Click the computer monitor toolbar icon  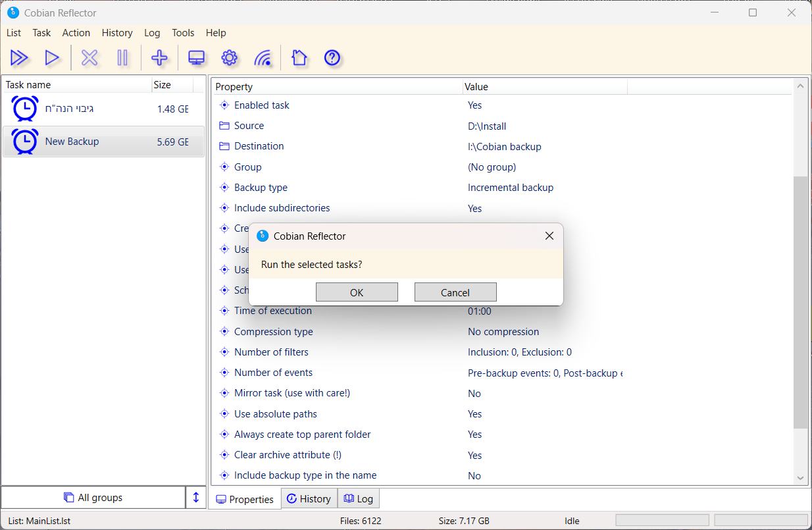coord(196,58)
